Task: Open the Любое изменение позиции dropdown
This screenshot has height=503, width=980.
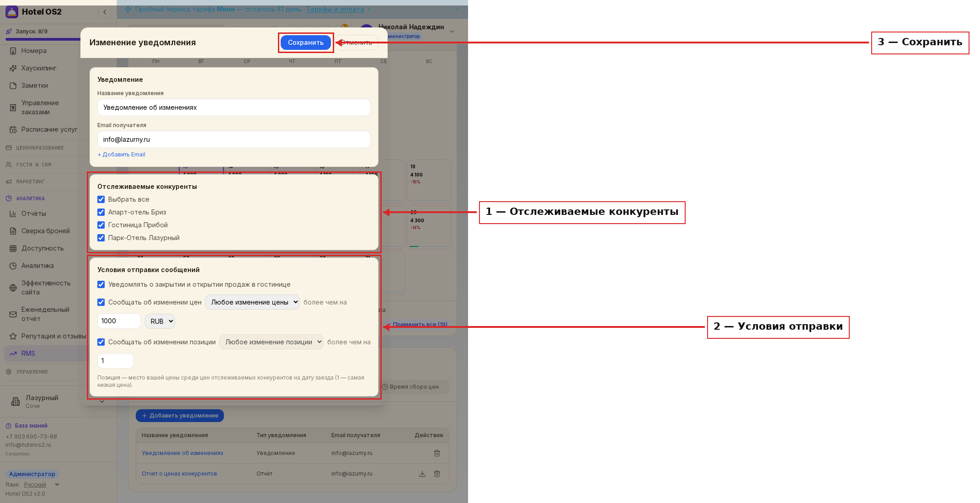Action: click(272, 342)
